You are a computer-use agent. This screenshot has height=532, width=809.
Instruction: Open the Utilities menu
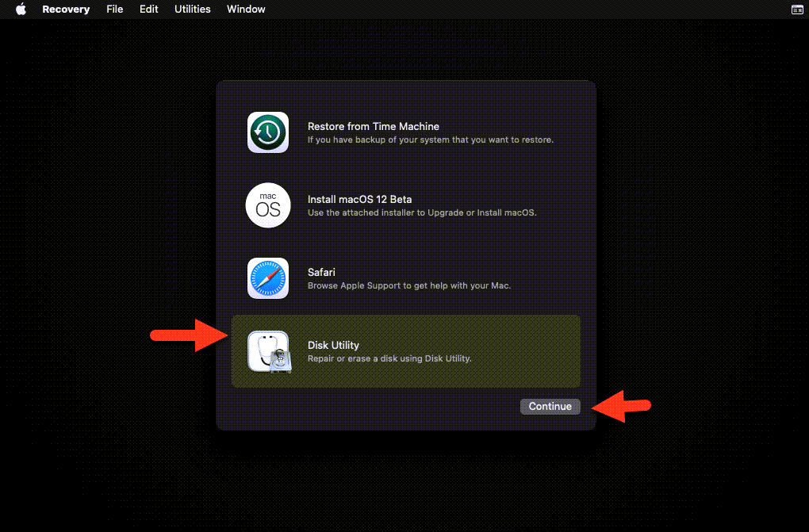[193, 10]
